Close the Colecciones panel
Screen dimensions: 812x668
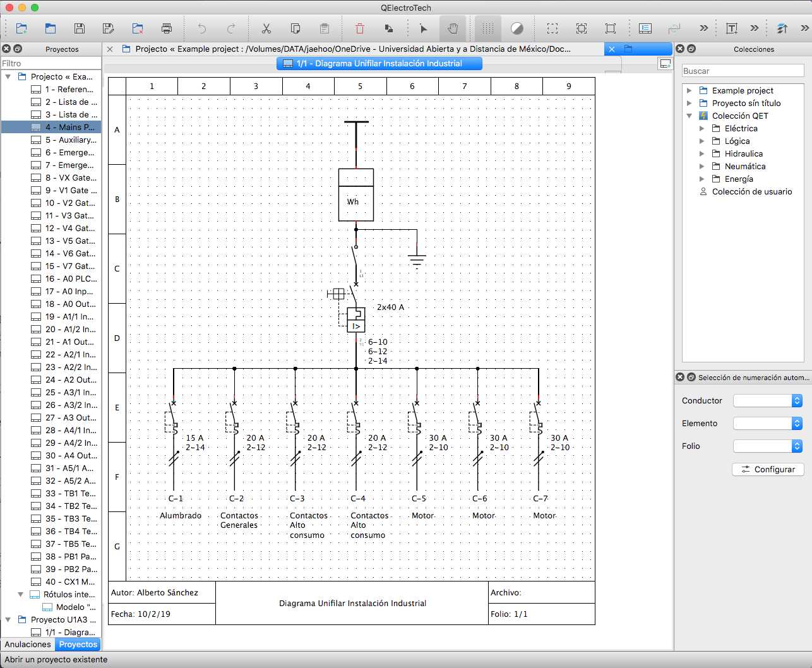coord(680,49)
